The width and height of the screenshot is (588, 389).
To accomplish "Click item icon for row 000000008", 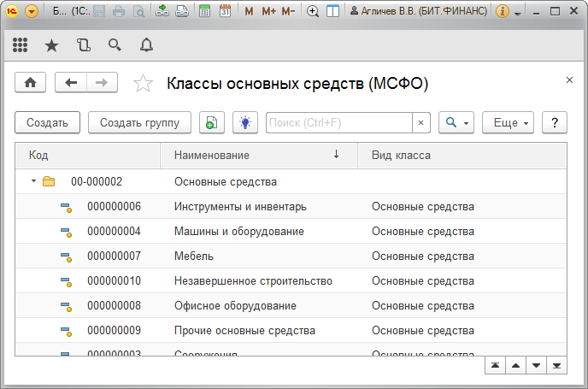I will pos(66,306).
